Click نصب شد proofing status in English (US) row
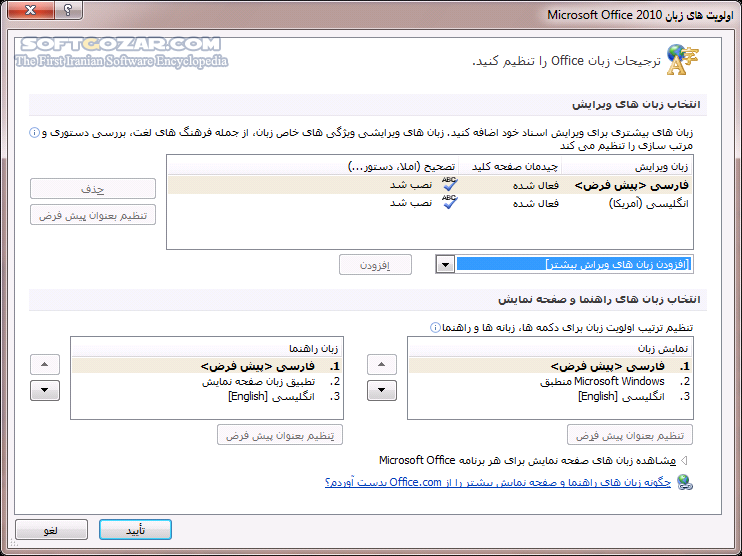 point(411,203)
